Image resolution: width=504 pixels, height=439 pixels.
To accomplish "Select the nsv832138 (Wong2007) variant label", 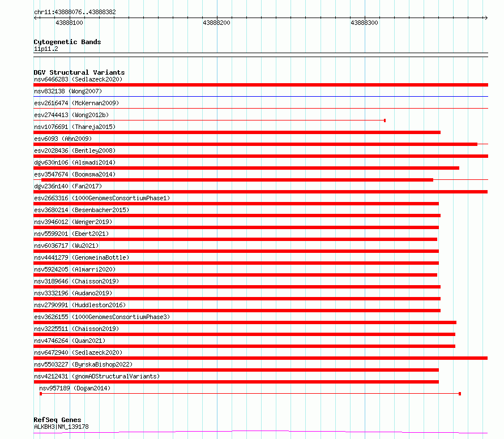I will [x=68, y=91].
